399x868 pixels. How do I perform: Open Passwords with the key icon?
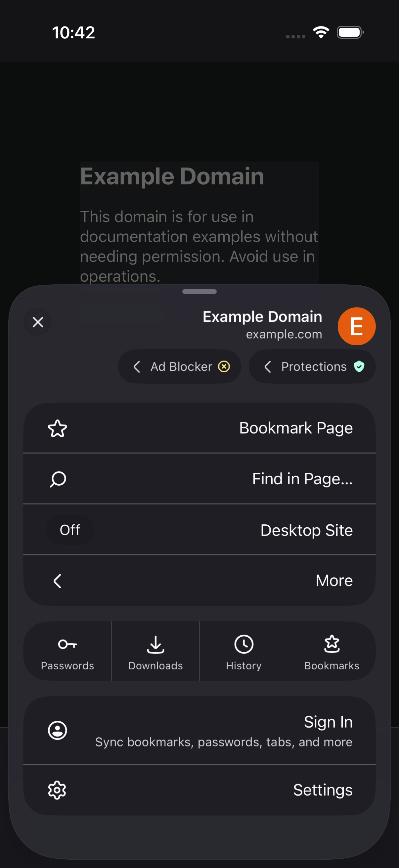[x=67, y=651]
